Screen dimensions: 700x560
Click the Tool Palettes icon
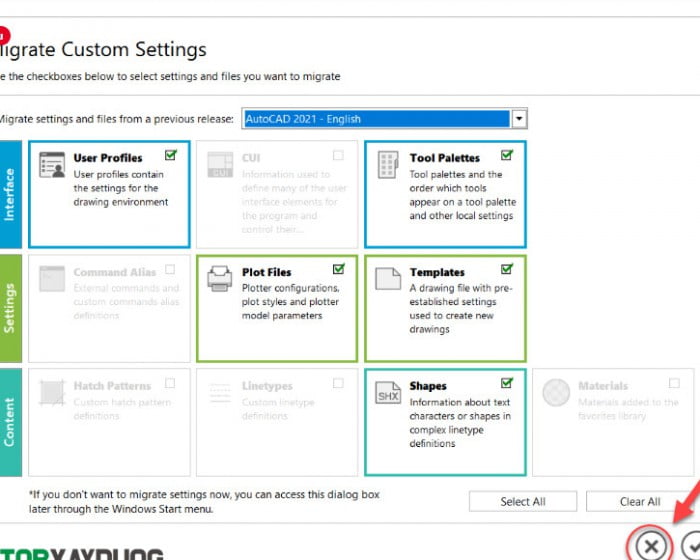pyautogui.click(x=388, y=165)
